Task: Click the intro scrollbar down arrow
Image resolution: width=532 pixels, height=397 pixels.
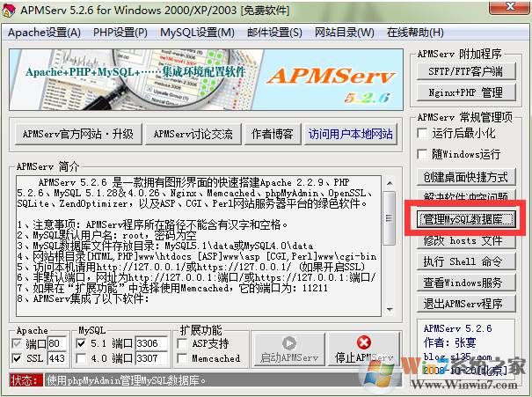Action: pyautogui.click(x=390, y=309)
